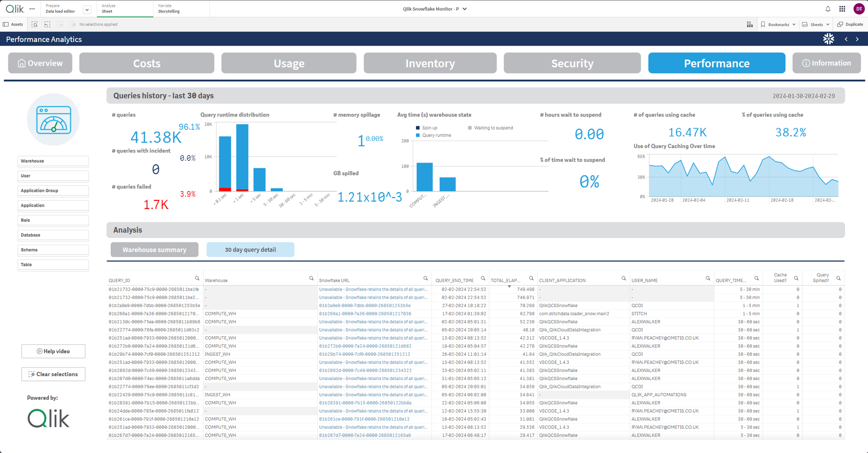
Task: Open the Warehouse filter pane
Action: point(53,161)
